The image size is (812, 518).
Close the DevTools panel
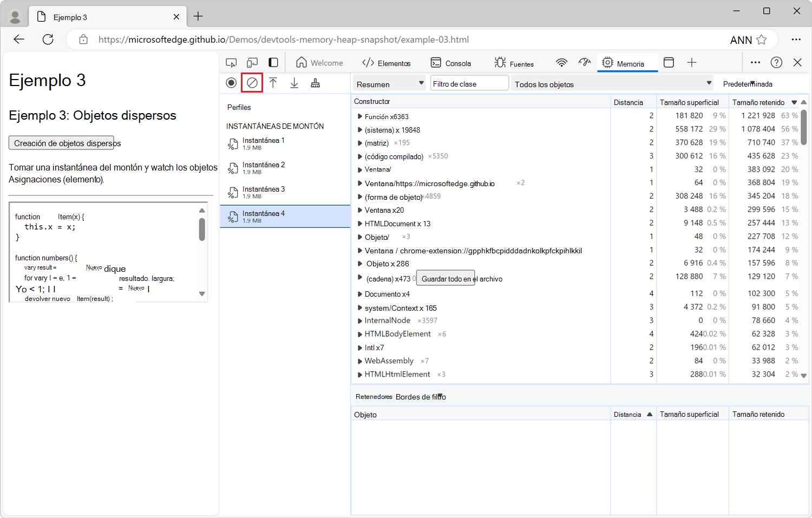tap(798, 63)
